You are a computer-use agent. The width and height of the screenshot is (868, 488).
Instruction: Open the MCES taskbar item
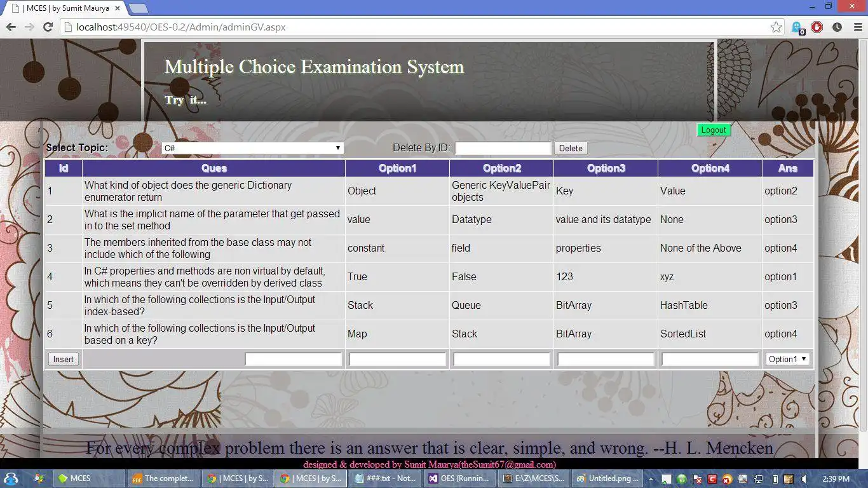click(x=88, y=478)
